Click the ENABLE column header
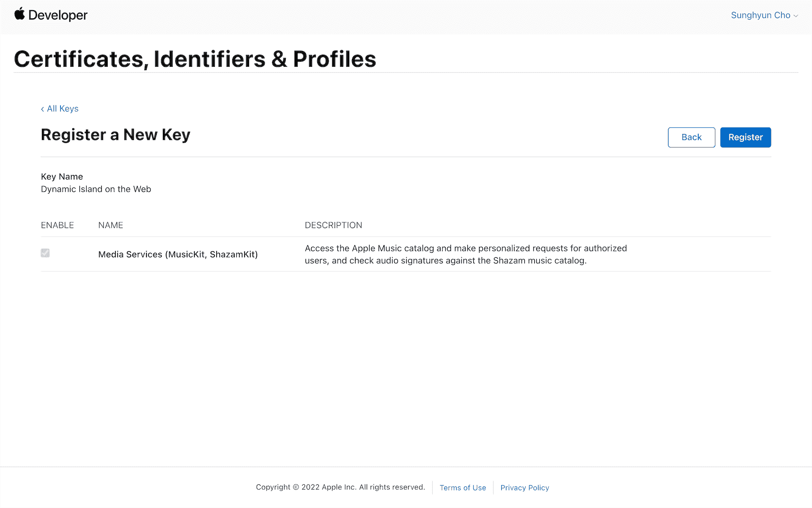 (57, 225)
